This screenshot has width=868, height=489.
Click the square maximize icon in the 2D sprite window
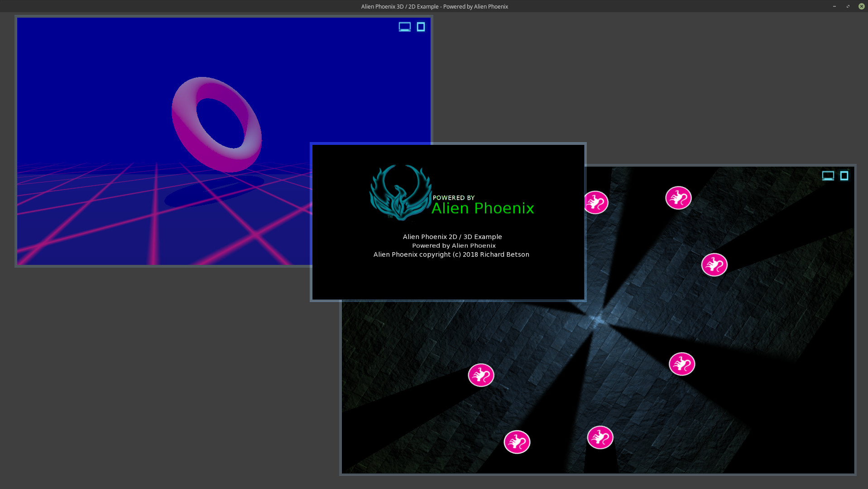pos(844,176)
